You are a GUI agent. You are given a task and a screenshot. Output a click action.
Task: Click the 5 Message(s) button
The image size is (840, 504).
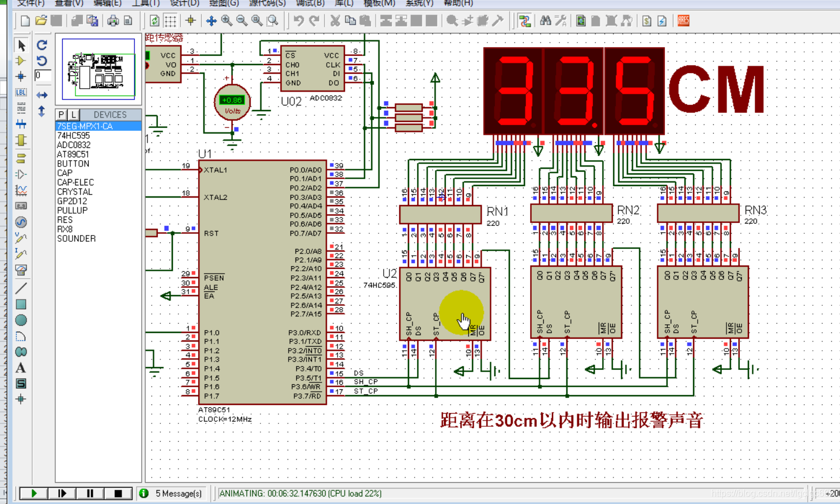(167, 494)
